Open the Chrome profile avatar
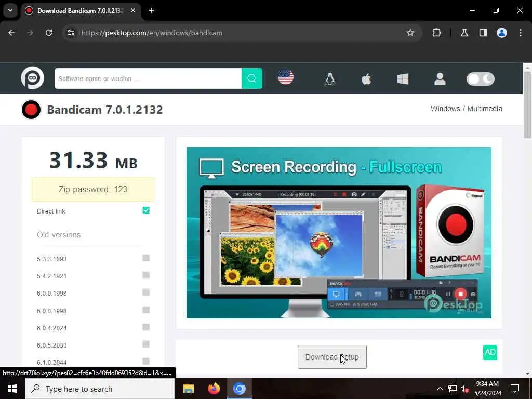The height and width of the screenshot is (399, 532). 502,33
